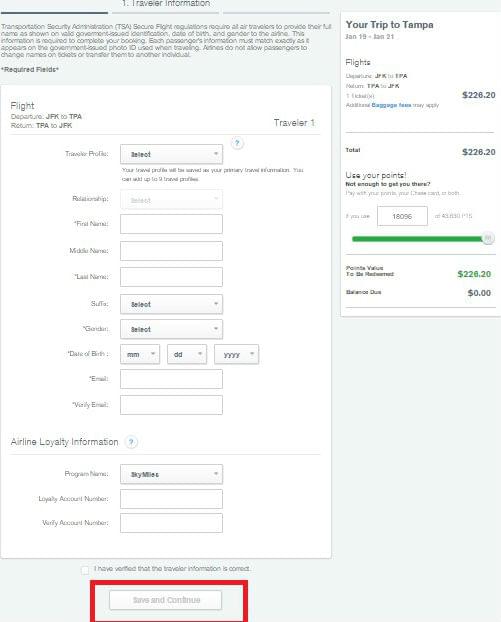Click the Traveler Information step heading
Screen dimensions: 501x622
click(x=166, y=3)
